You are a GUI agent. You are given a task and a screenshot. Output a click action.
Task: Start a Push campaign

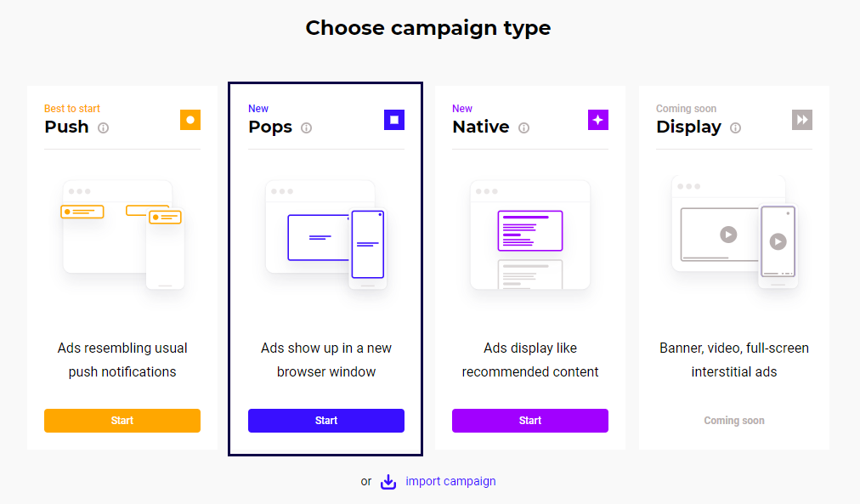click(122, 421)
